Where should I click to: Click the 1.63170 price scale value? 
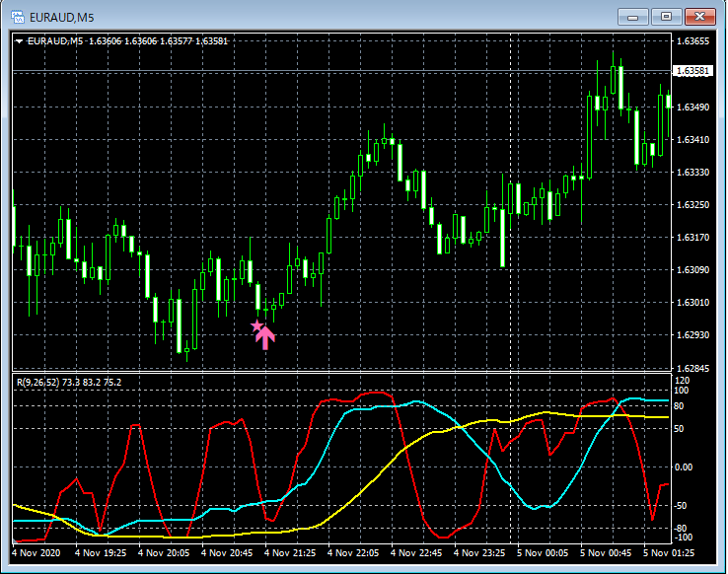click(692, 237)
